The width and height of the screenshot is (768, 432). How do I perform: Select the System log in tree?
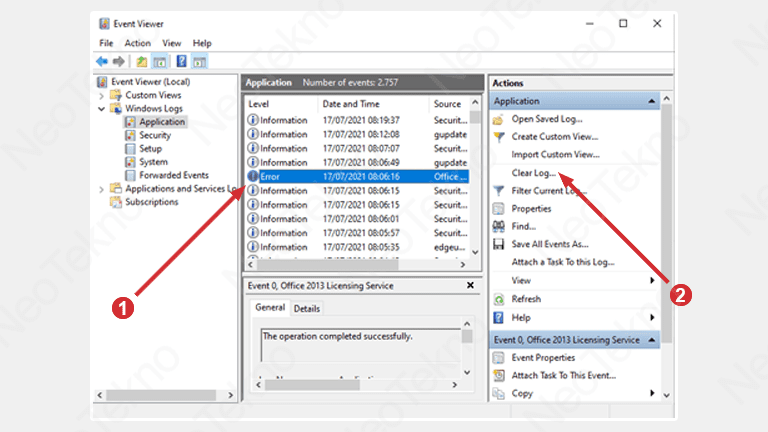[x=153, y=162]
